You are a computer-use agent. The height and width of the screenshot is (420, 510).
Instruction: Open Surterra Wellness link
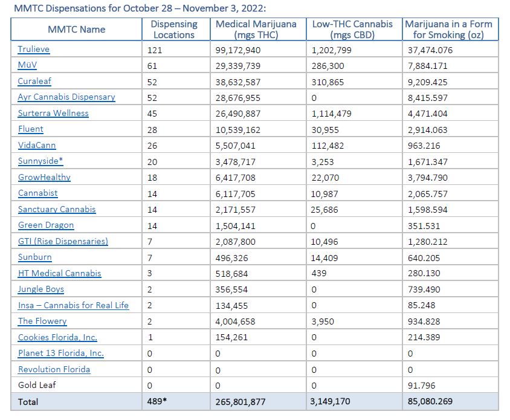53,113
